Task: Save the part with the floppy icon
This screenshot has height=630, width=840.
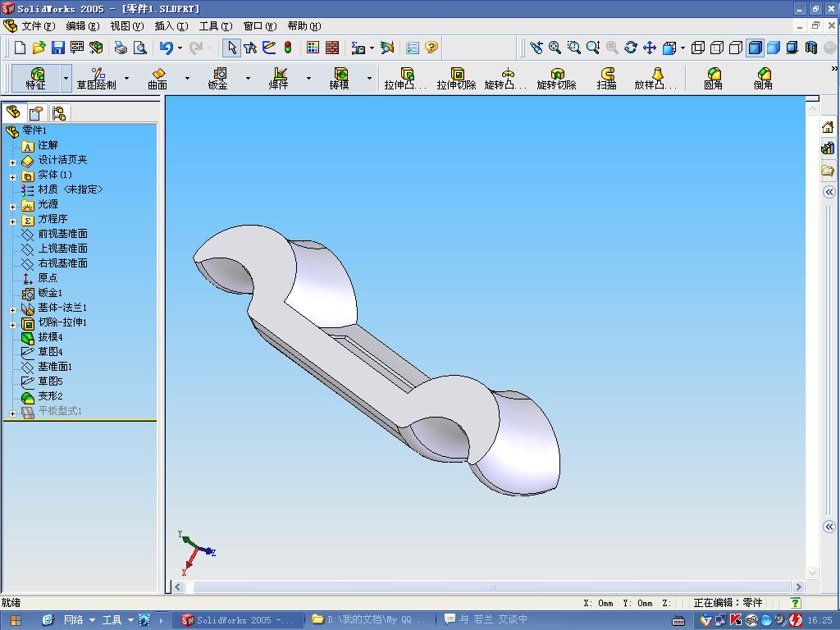Action: 58,48
